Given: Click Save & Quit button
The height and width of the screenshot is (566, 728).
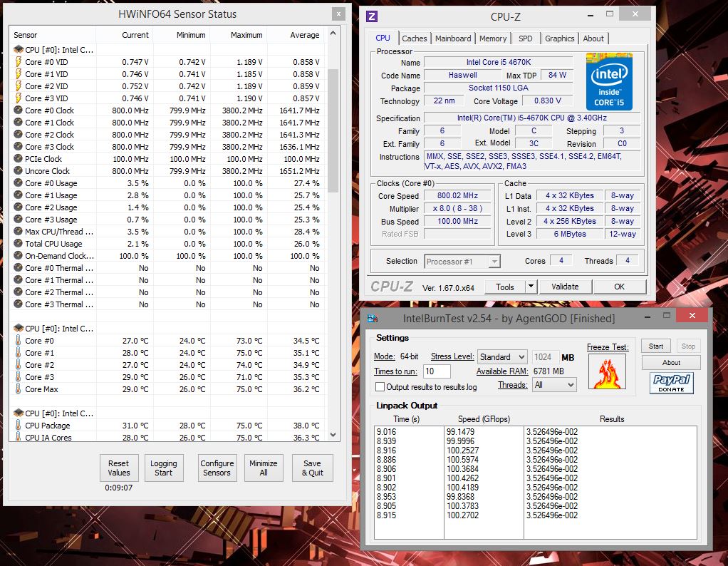Looking at the screenshot, I should coord(313,468).
